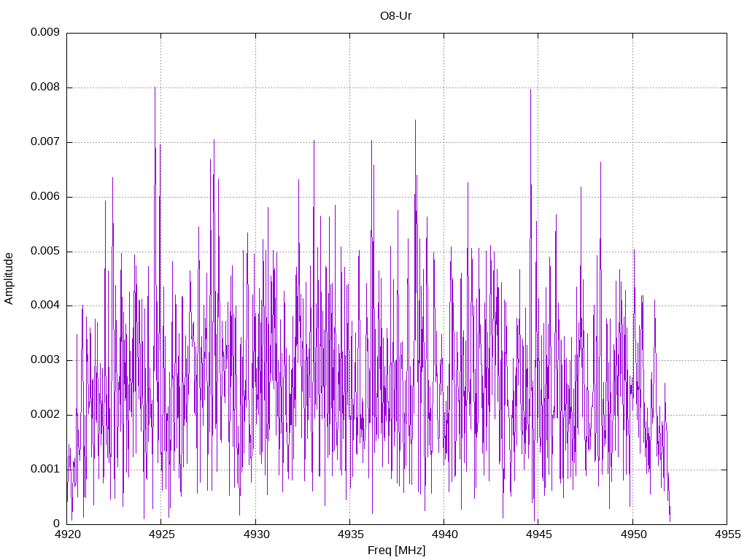The height and width of the screenshot is (560, 747).
Task: Click the 0.008 y-axis tick label
Action: (x=45, y=87)
